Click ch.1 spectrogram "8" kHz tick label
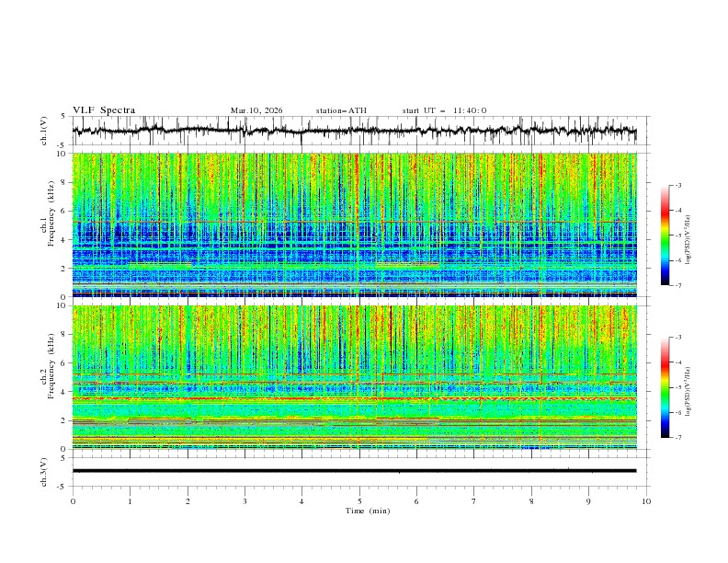Viewport: 728px width, 563px height. (64, 182)
